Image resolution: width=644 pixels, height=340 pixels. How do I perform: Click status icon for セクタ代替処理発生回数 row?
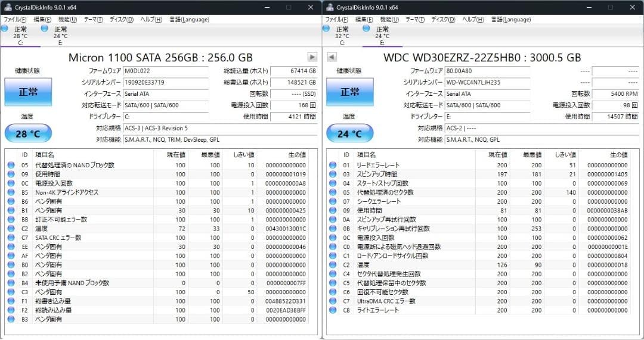click(x=333, y=274)
